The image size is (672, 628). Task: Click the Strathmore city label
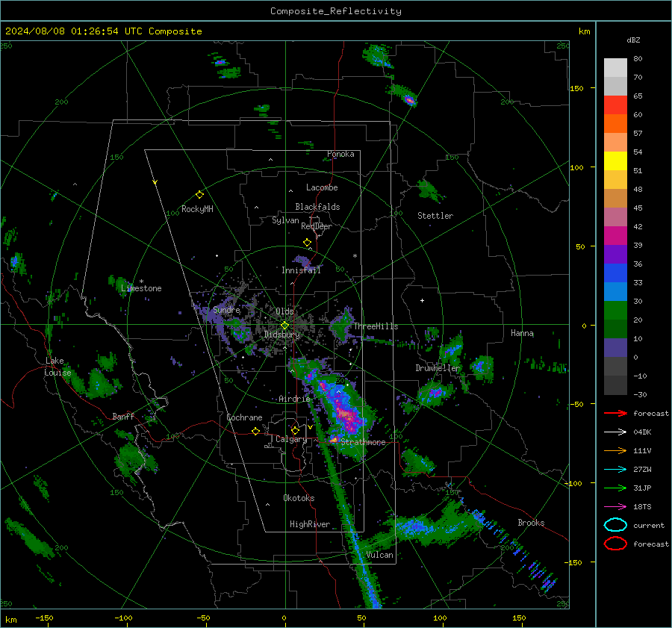[363, 442]
